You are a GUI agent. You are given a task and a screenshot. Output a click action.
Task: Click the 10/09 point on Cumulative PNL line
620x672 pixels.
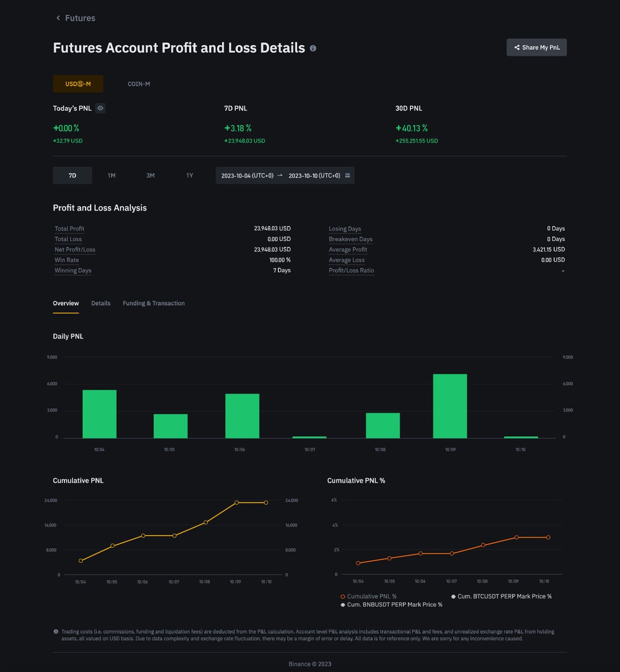tap(237, 503)
